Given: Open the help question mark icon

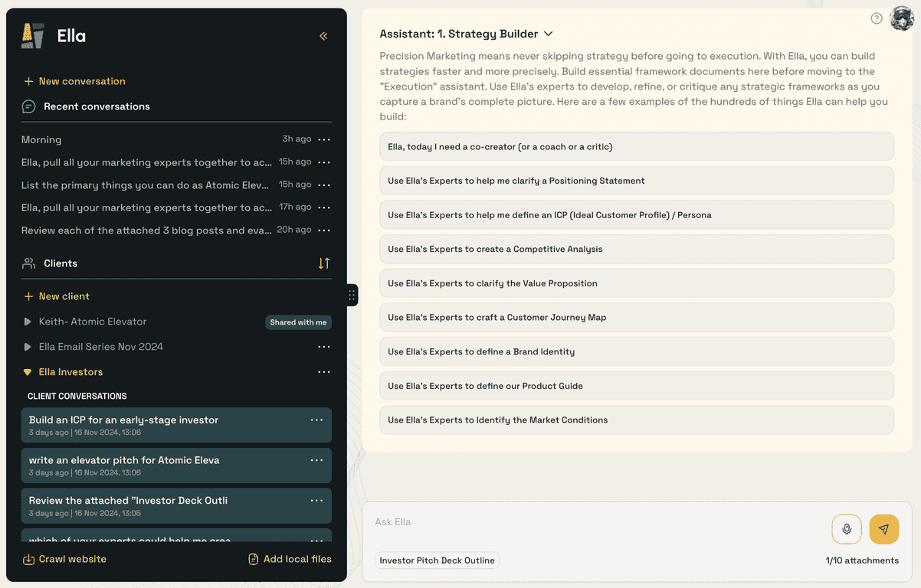Looking at the screenshot, I should [x=877, y=18].
